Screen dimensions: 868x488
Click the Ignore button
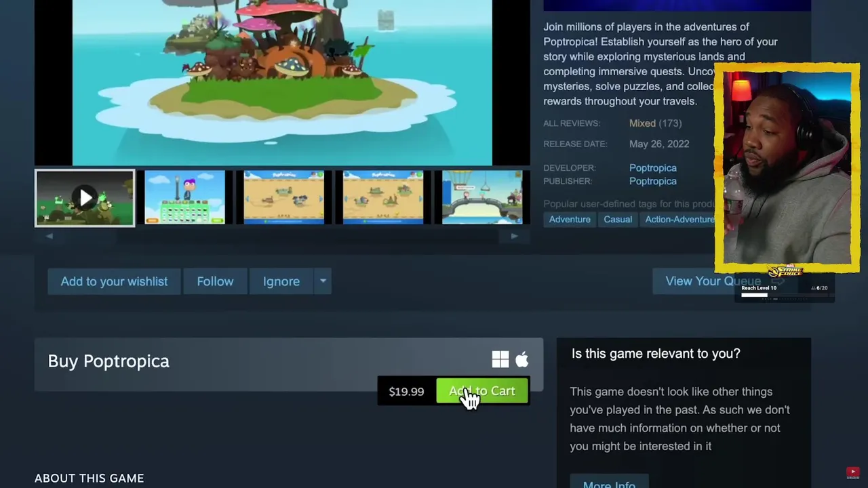pyautogui.click(x=281, y=281)
